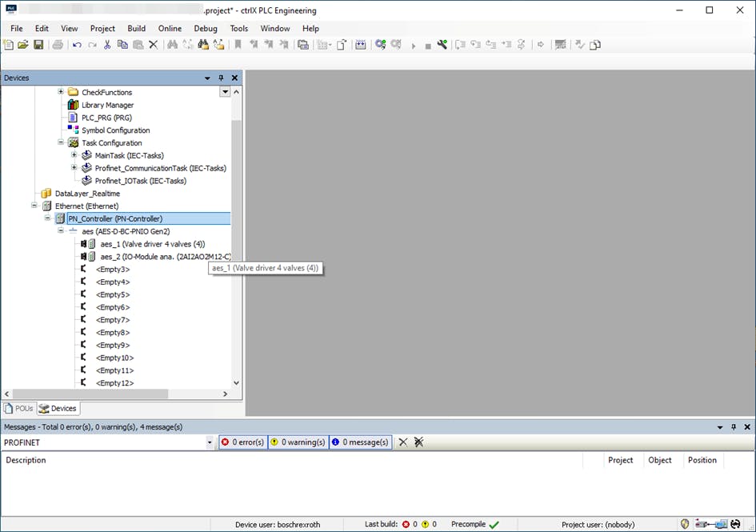Toggle the 0 error(s) filter button
The width and height of the screenshot is (756, 532).
click(x=242, y=442)
